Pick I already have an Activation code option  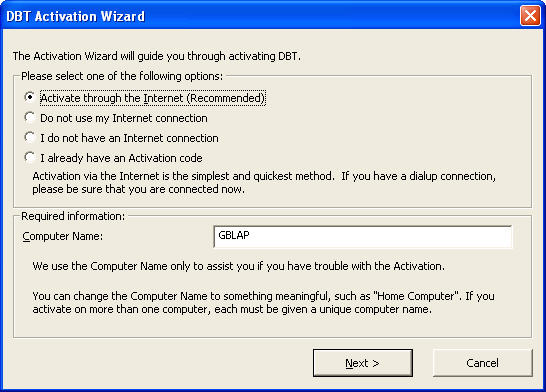click(x=30, y=157)
